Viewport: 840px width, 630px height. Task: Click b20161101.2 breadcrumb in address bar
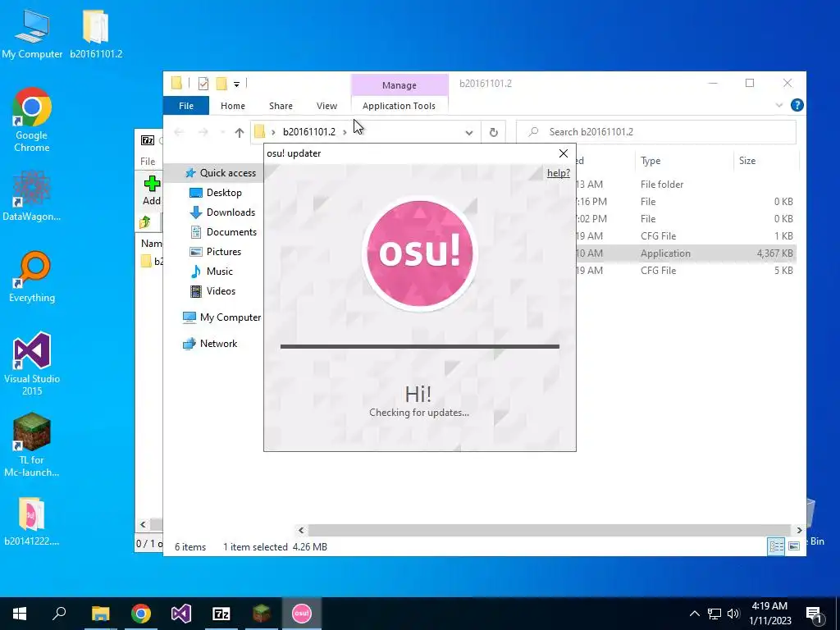[309, 132]
